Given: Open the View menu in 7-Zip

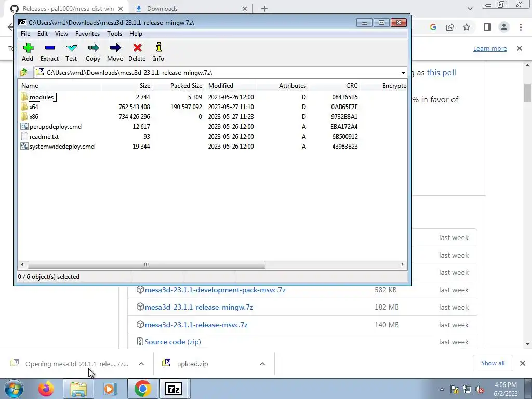Looking at the screenshot, I should [61, 34].
